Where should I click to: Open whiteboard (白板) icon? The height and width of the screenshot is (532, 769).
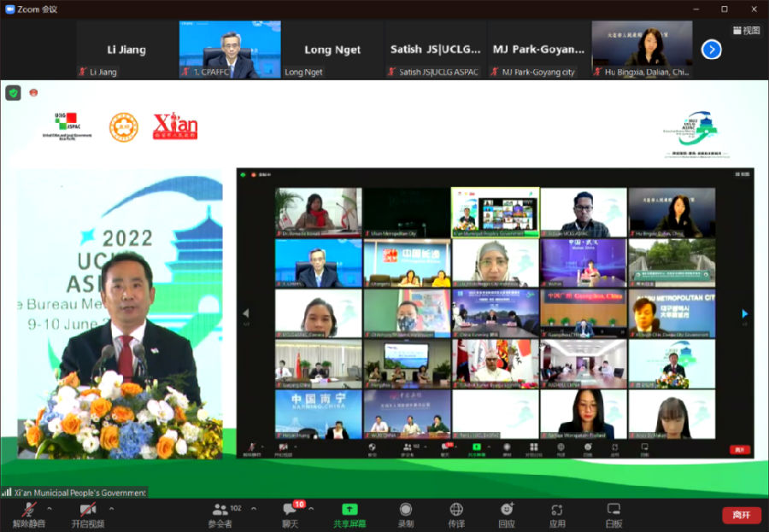[613, 514]
